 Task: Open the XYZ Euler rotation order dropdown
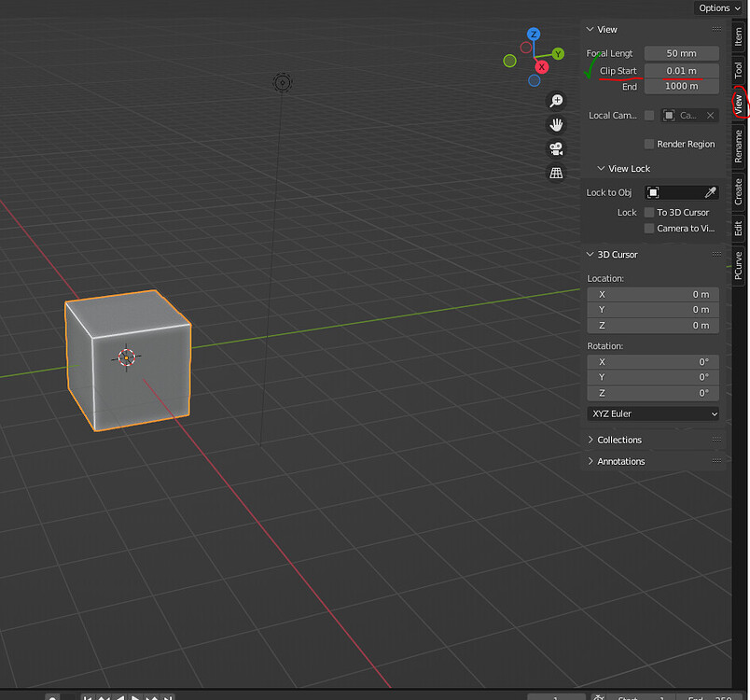[x=652, y=413]
